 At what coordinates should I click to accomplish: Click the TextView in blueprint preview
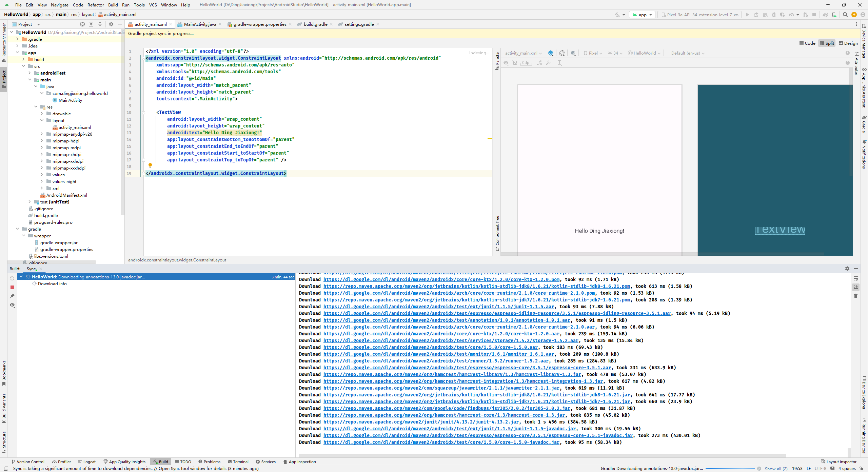pyautogui.click(x=780, y=230)
